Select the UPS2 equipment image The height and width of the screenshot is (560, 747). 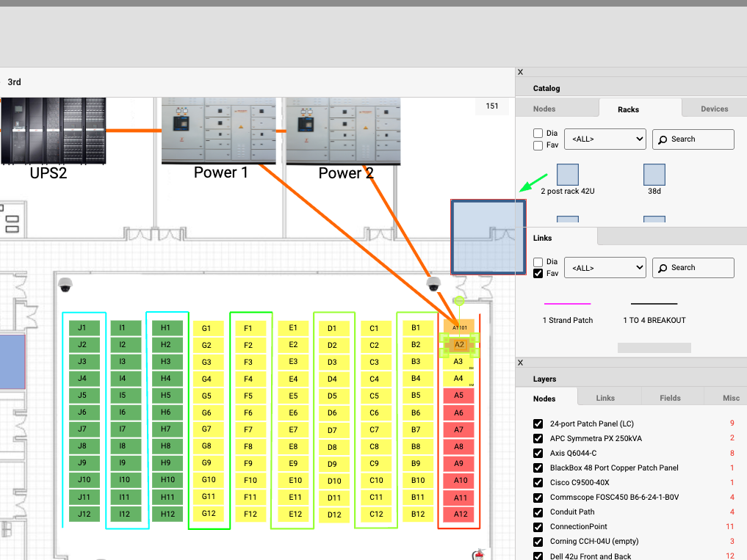53,131
